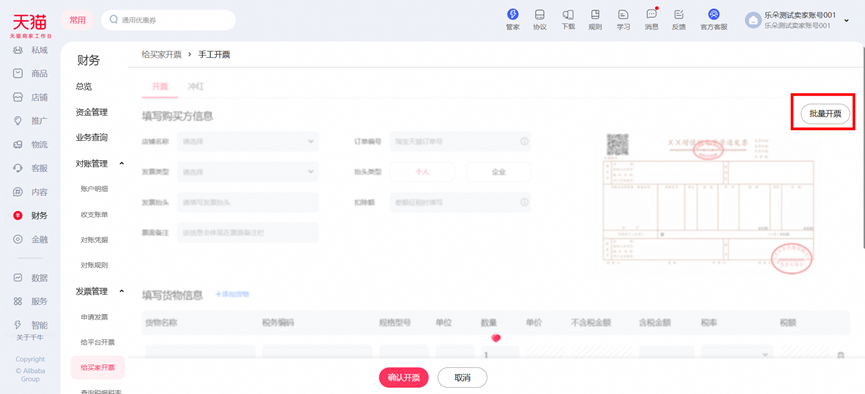Viewport: 865px width, 394px height.
Task: Open 对账规则 submenu item
Action: [94, 265]
